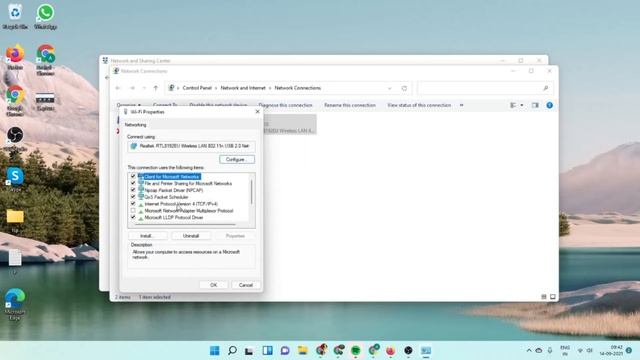
Task: Click Rename this connection
Action: (x=350, y=105)
